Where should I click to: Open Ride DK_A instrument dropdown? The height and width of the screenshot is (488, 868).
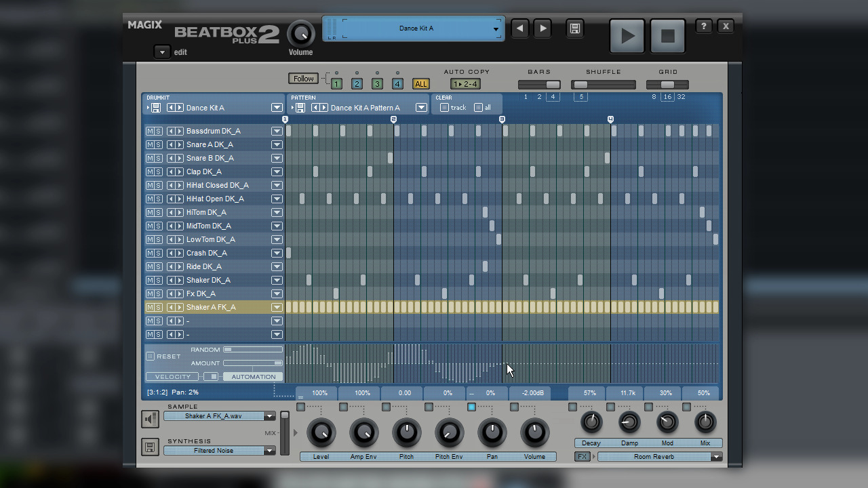pos(277,266)
